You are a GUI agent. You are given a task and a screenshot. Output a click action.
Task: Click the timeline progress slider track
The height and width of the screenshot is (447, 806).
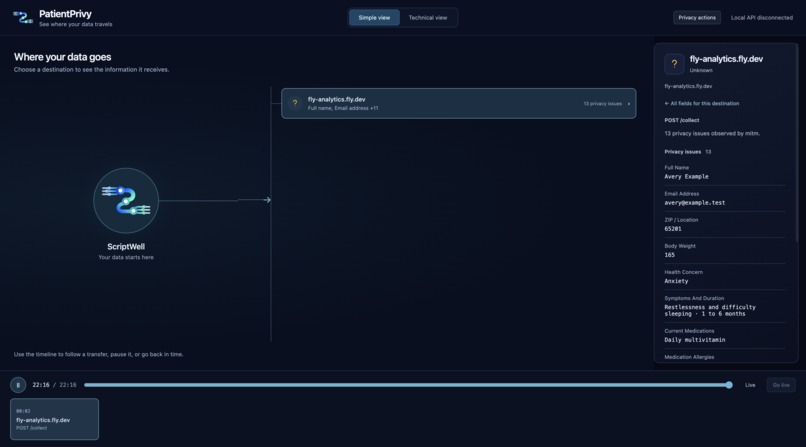point(406,385)
